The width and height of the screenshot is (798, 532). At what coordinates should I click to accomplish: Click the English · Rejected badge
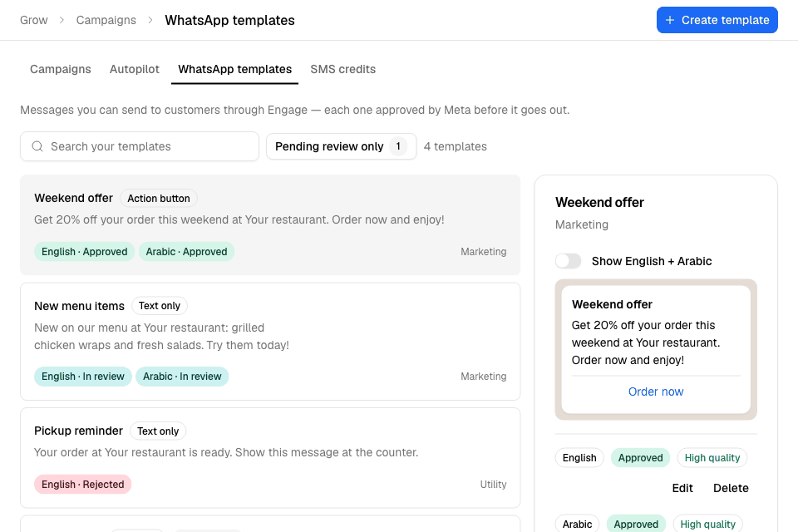click(x=83, y=484)
